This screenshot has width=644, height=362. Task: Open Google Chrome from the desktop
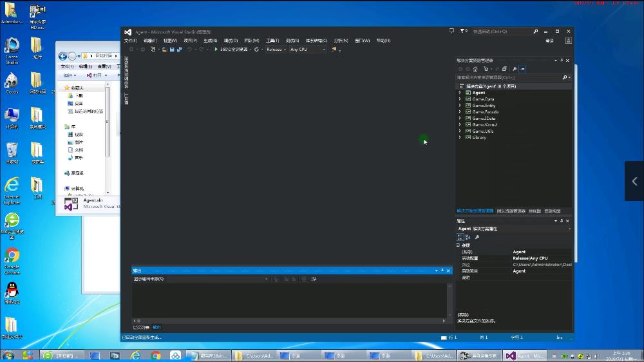pyautogui.click(x=12, y=256)
